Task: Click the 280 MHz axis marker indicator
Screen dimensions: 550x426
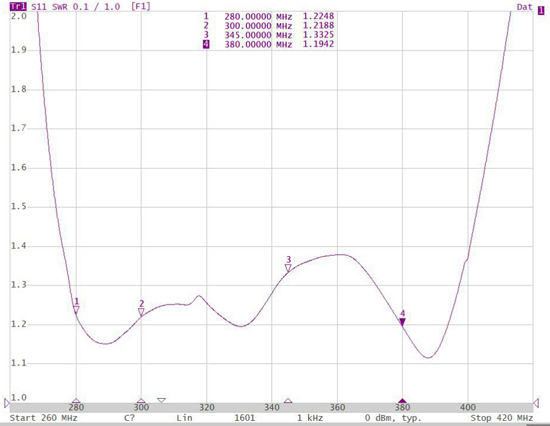Action: [76, 401]
